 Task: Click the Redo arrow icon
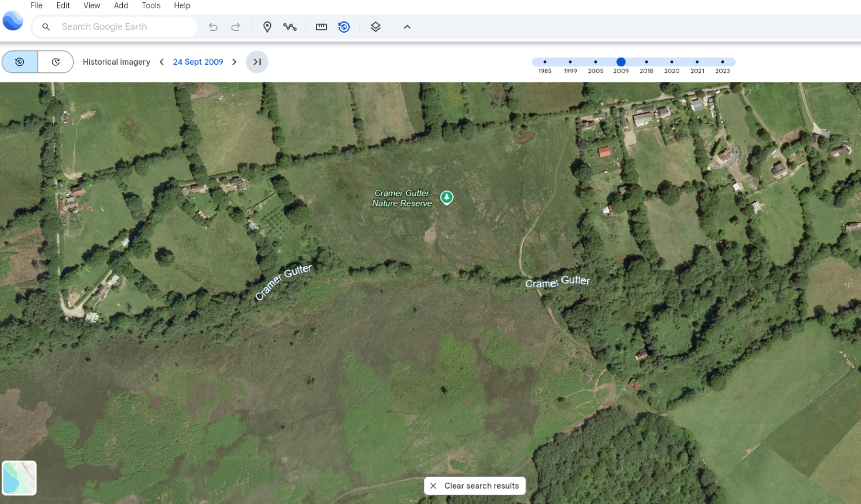(236, 27)
